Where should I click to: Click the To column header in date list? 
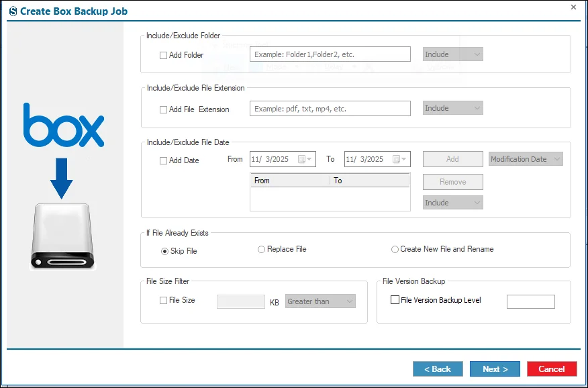click(x=369, y=181)
